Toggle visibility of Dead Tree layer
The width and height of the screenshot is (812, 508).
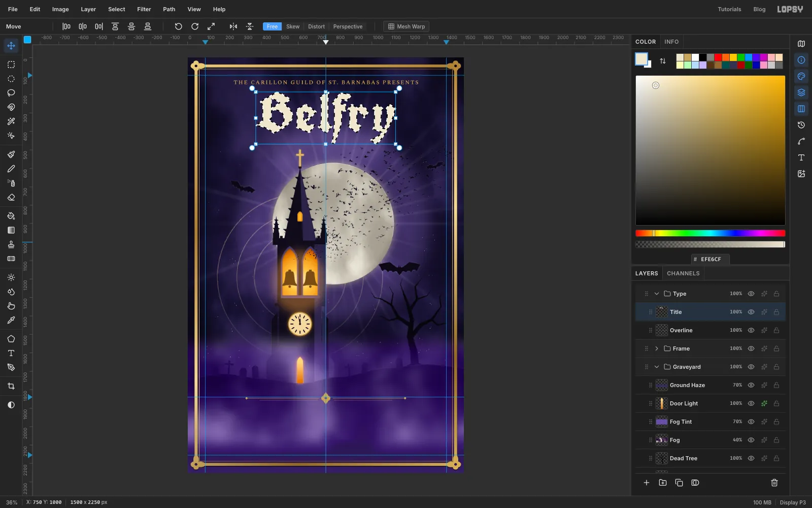tap(751, 458)
